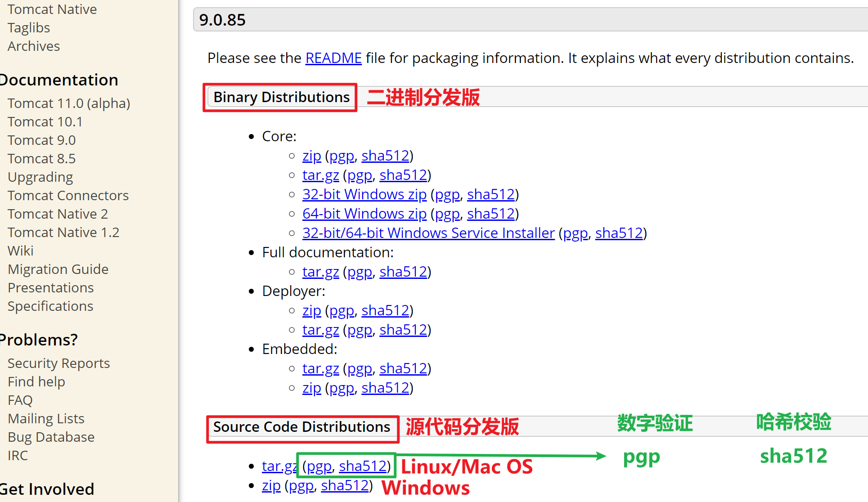
Task: Click the Binary Distributions heading
Action: 282,97
